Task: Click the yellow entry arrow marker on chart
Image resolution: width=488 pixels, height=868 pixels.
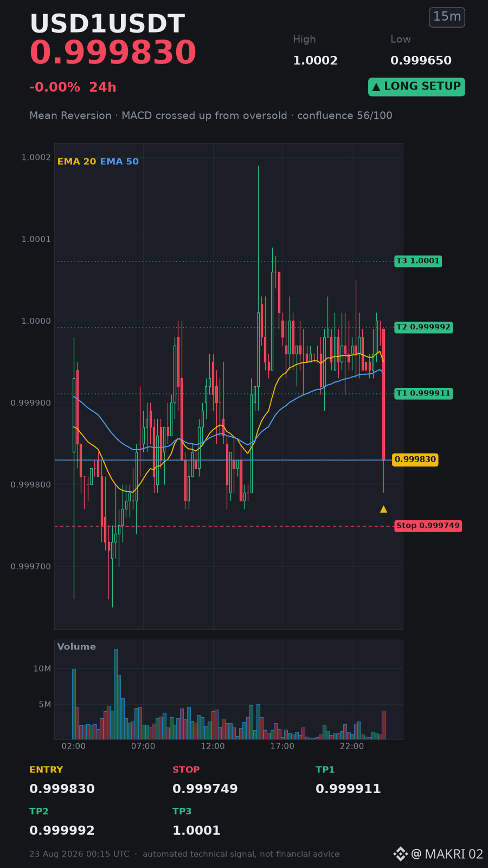Action: pyautogui.click(x=383, y=509)
